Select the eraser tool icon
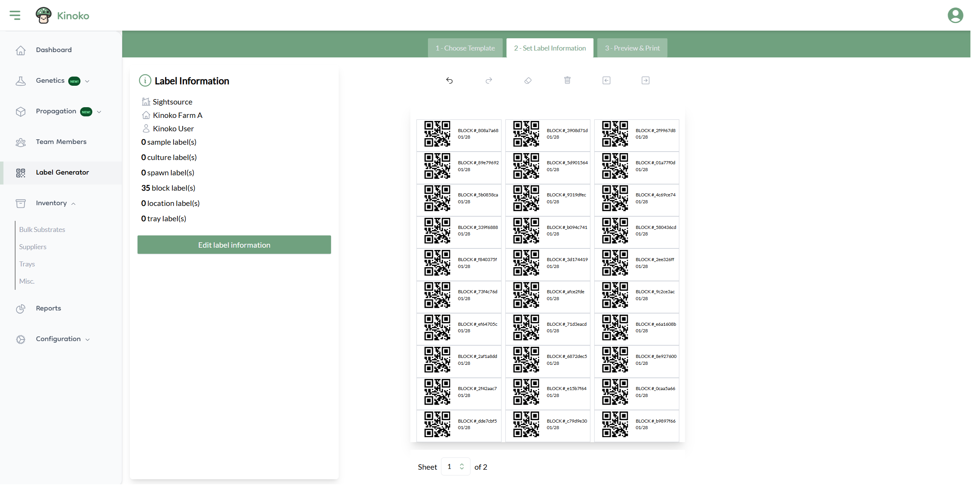Screen dimensions: 980x485 tap(528, 80)
